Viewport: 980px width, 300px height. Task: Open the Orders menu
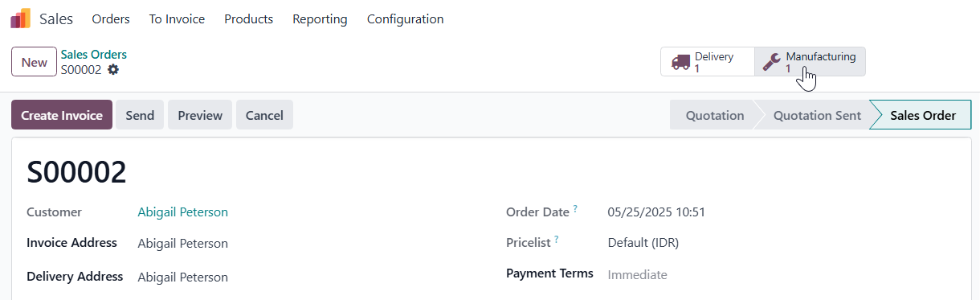[x=111, y=18]
